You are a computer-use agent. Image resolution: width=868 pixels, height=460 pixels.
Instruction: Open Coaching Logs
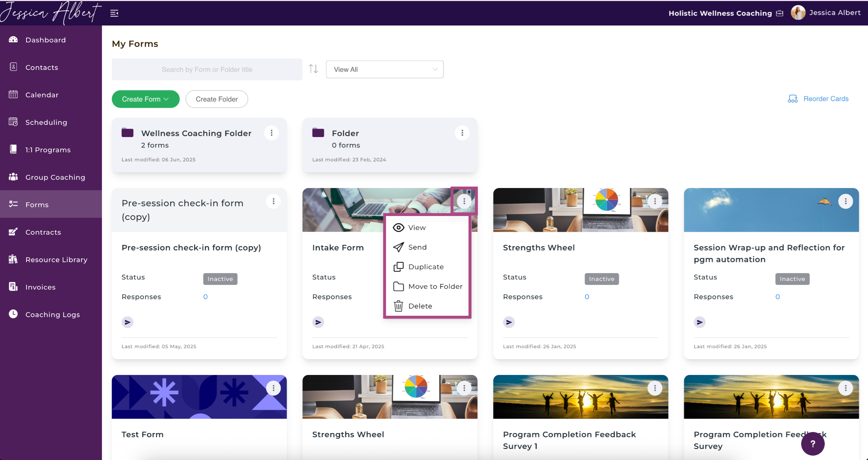click(51, 314)
